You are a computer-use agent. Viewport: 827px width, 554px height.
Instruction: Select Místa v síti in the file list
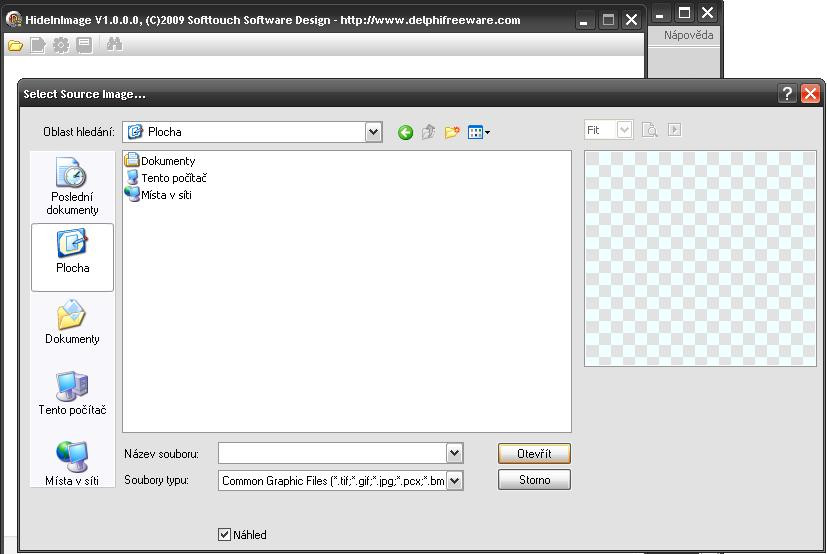(x=158, y=195)
